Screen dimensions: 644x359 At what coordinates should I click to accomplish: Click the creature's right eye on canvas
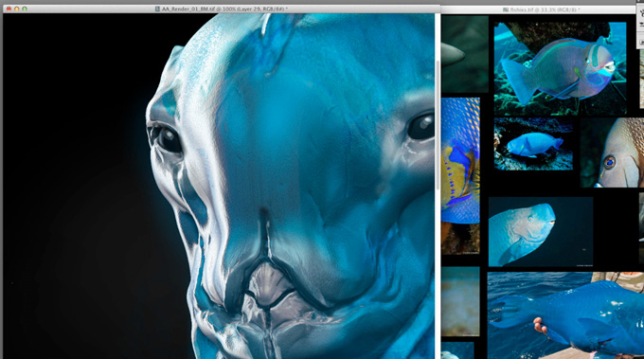pos(421,125)
